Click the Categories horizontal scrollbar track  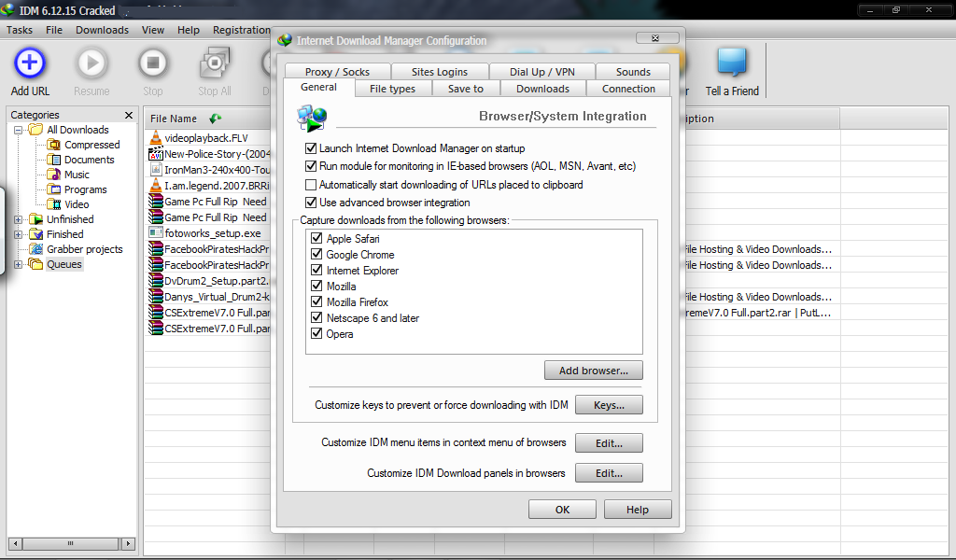coord(70,543)
